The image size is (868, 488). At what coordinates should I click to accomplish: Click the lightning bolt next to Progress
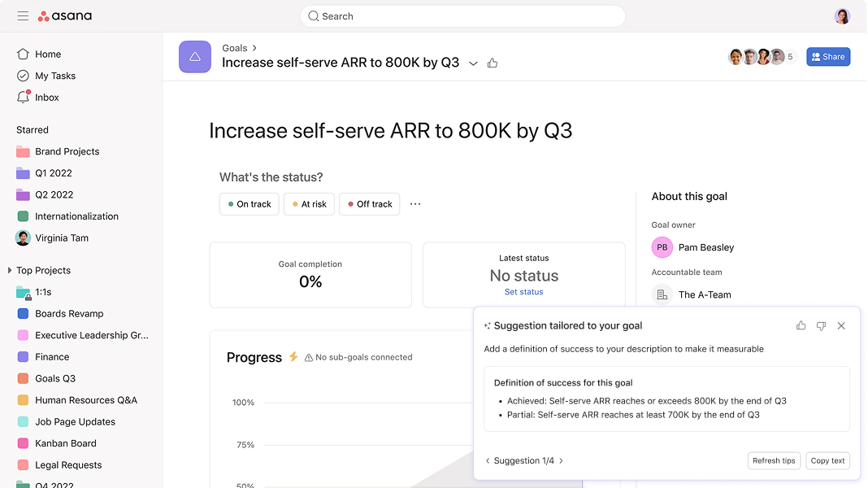(293, 356)
